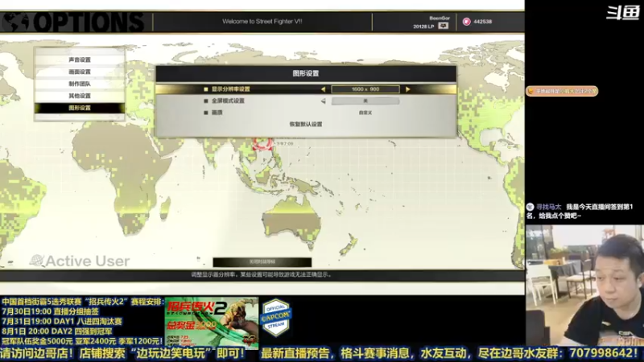
Task: Click the help text below the map
Action: point(261,274)
